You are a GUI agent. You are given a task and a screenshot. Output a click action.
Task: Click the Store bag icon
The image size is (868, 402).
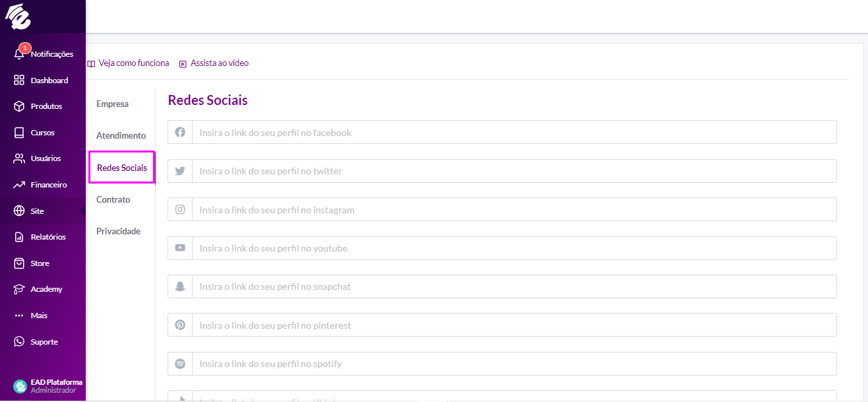click(19, 263)
